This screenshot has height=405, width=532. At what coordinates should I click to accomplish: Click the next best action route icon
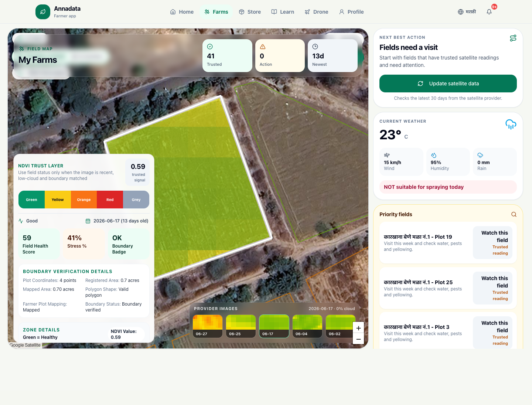click(513, 38)
